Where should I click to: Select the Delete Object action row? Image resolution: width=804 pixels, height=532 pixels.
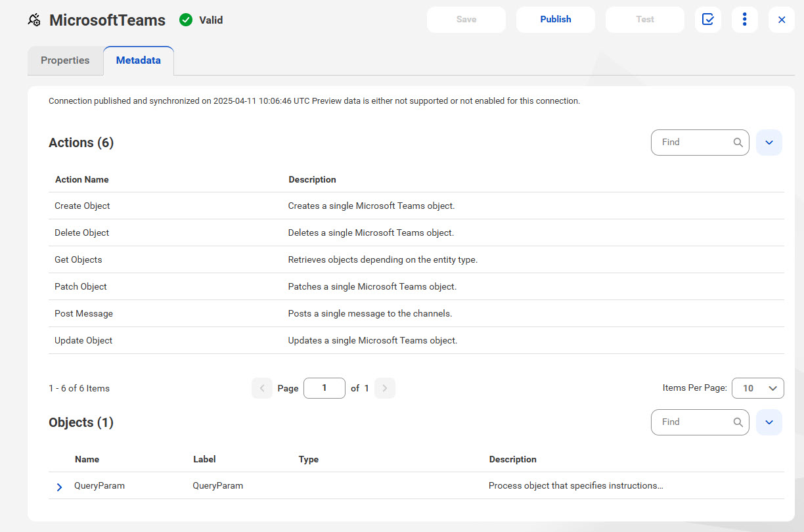[416, 233]
